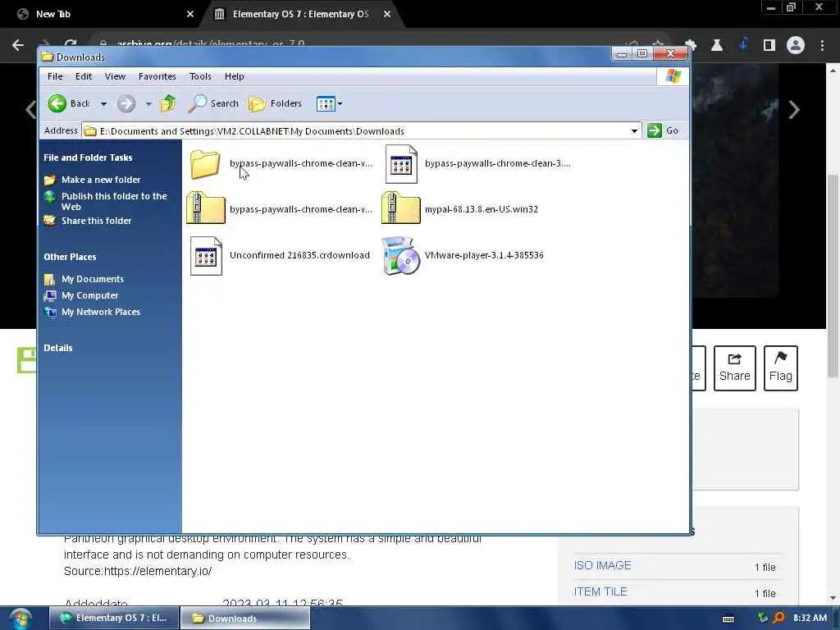Image resolution: width=840 pixels, height=630 pixels.
Task: Click the browser back arrow
Action: (x=18, y=45)
